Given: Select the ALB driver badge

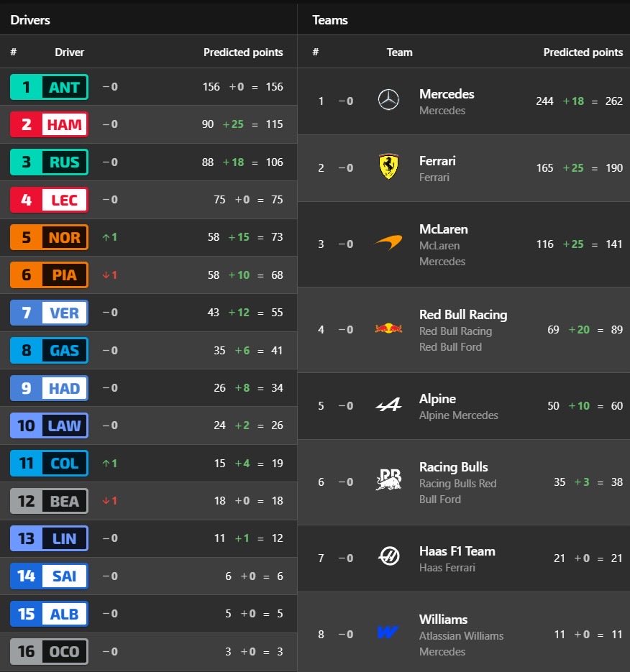Looking at the screenshot, I should [x=50, y=614].
